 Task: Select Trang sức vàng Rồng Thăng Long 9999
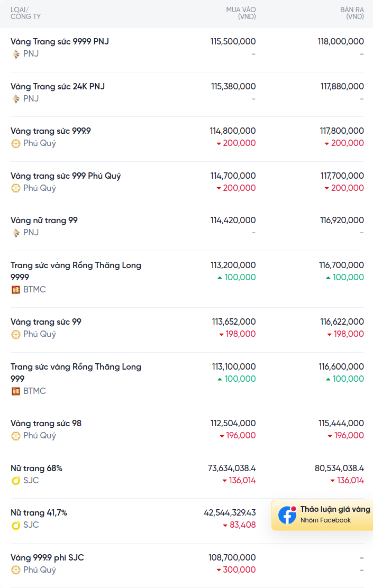click(x=76, y=271)
